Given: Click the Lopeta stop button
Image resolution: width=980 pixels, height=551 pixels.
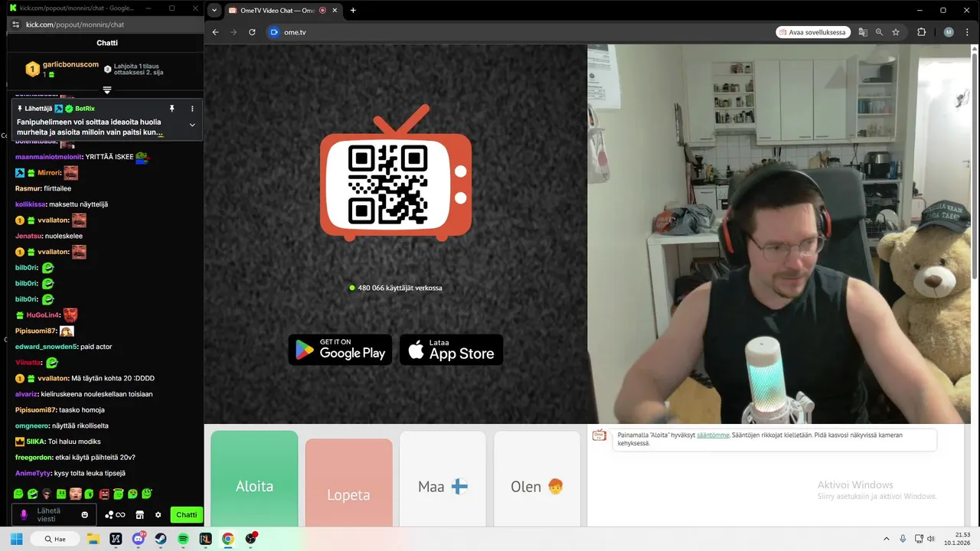Looking at the screenshot, I should coord(348,483).
